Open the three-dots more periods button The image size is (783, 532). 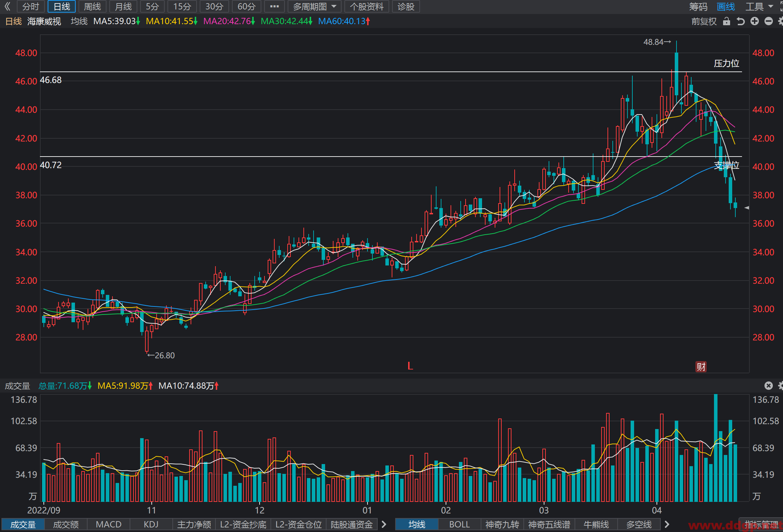point(275,6)
